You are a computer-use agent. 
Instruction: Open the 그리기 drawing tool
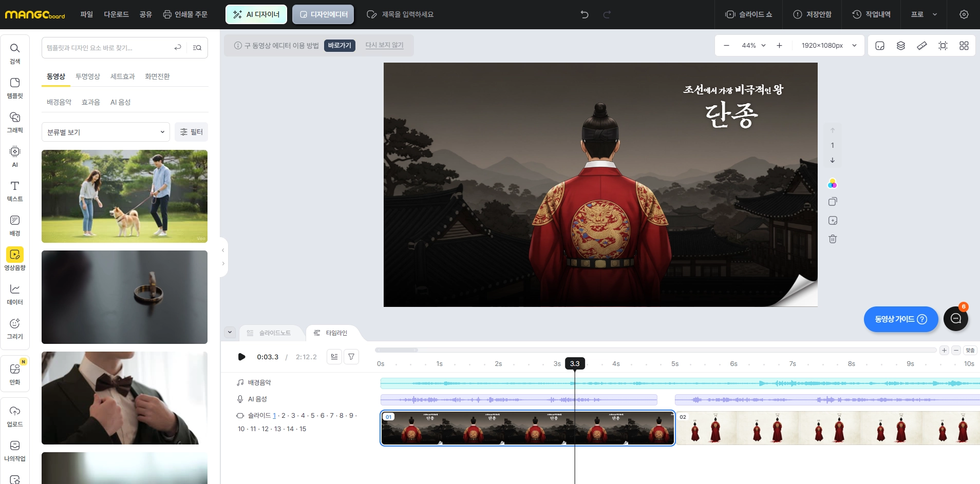(15, 328)
